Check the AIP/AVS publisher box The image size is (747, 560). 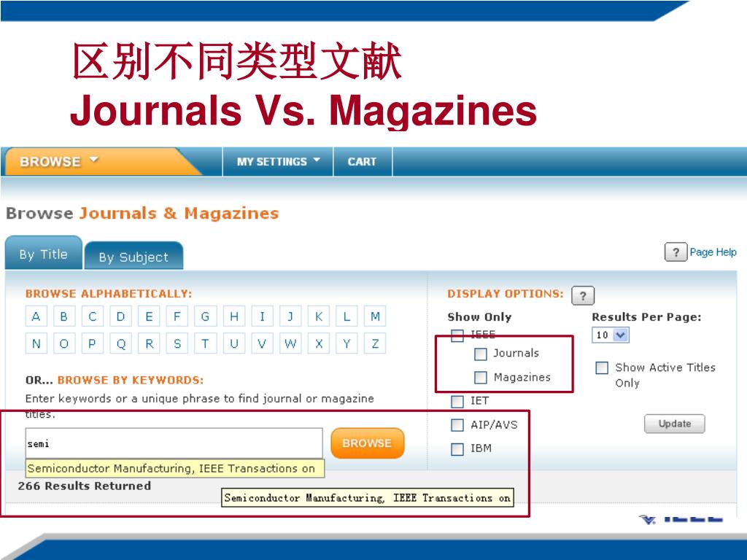click(457, 425)
